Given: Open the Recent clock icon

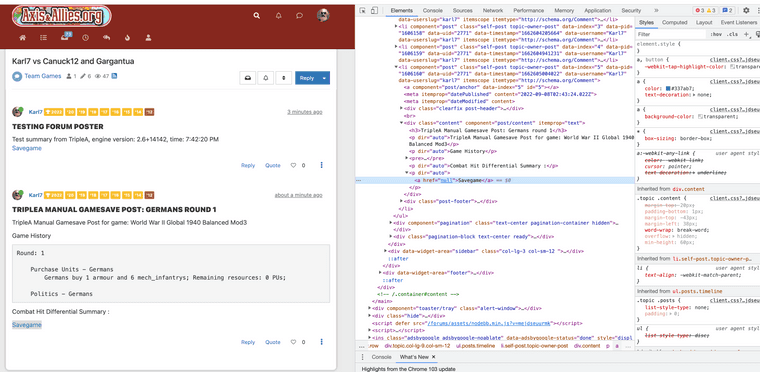Looking at the screenshot, I should coord(85,37).
